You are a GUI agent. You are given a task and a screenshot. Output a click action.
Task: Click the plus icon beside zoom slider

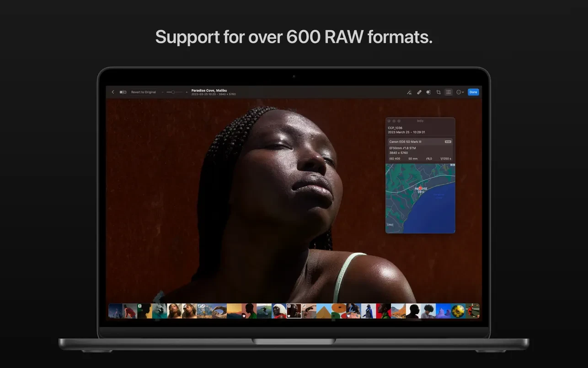point(187,92)
